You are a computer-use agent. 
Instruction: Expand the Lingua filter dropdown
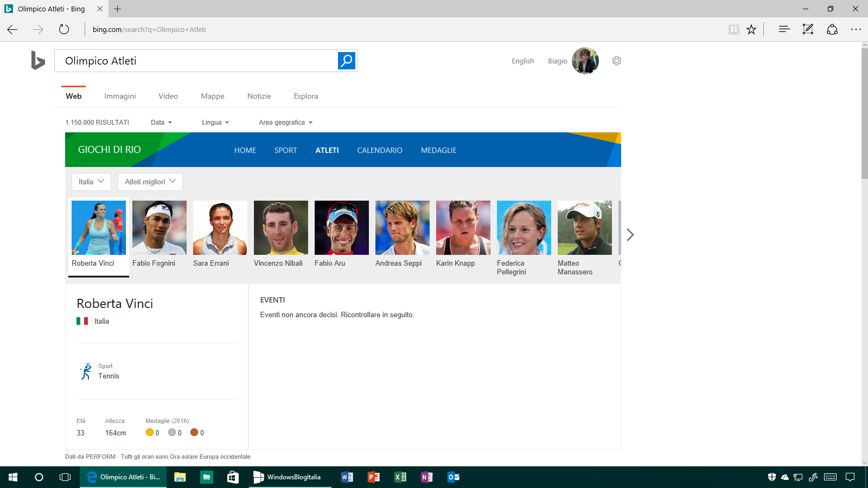(215, 123)
